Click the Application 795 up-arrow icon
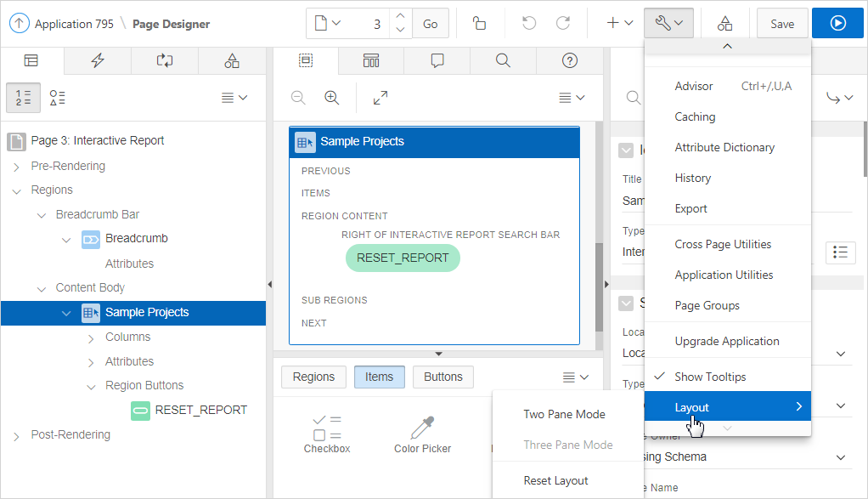 (x=20, y=23)
